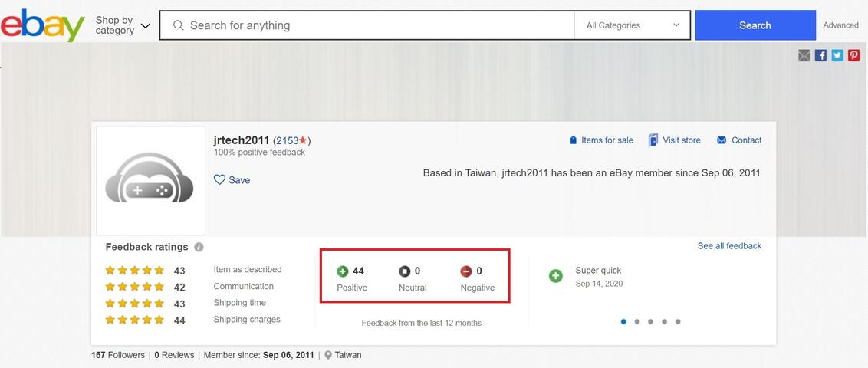Screen dimensions: 868x368
Task: Click the blue Search button
Action: pyautogui.click(x=755, y=25)
